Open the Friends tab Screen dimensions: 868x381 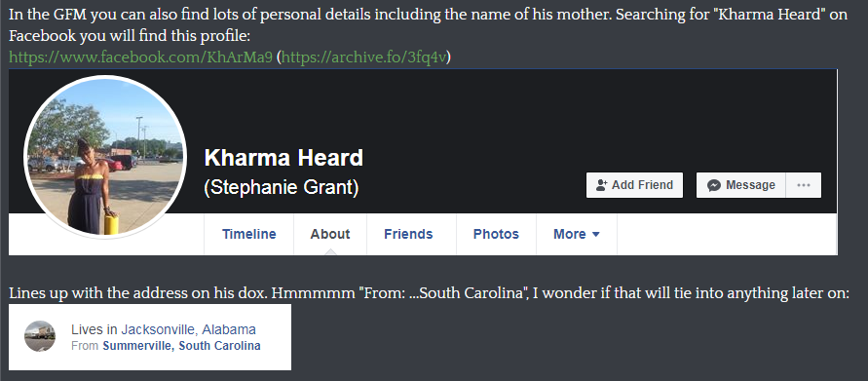(x=408, y=234)
